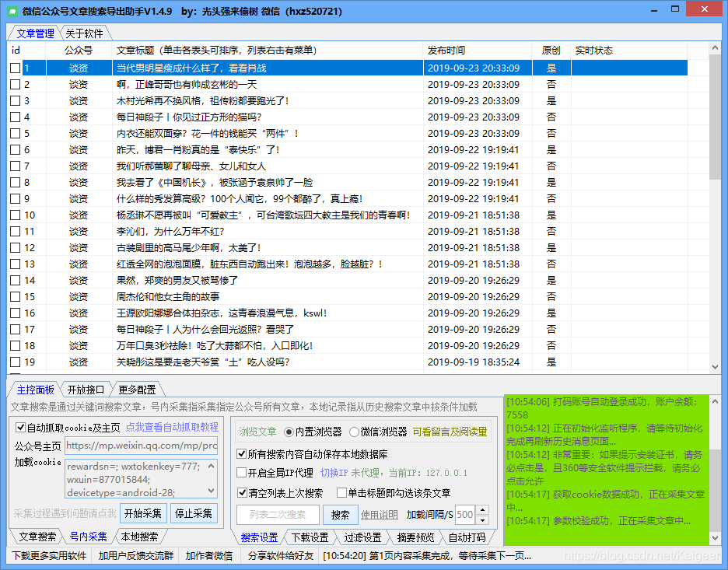The height and width of the screenshot is (570, 728).
Task: Switch to the 关于软件 tab
Action: pyautogui.click(x=84, y=33)
